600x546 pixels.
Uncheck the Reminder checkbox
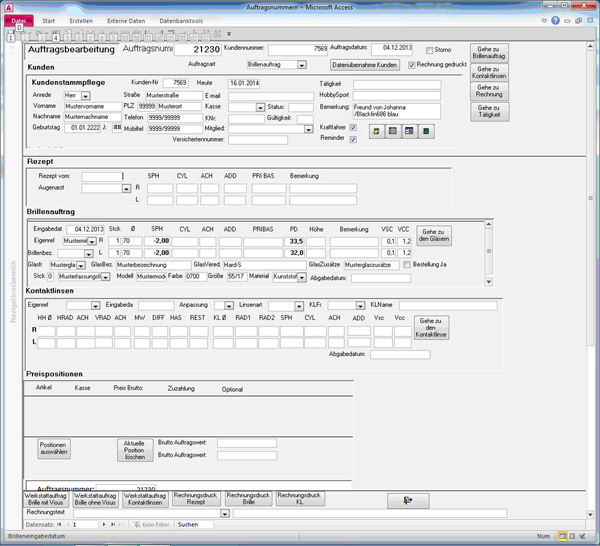click(x=353, y=139)
